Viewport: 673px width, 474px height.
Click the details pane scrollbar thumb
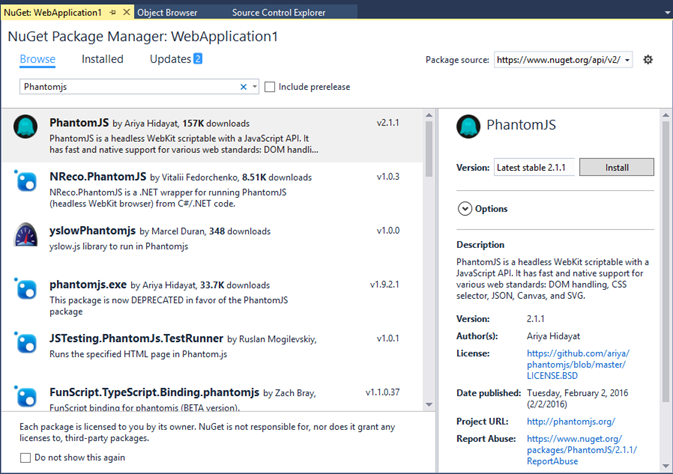pyautogui.click(x=666, y=262)
